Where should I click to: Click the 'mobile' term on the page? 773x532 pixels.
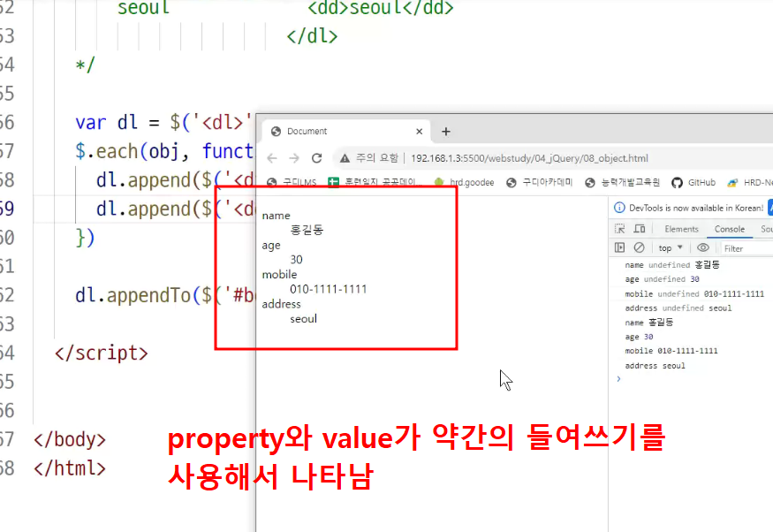(279, 275)
